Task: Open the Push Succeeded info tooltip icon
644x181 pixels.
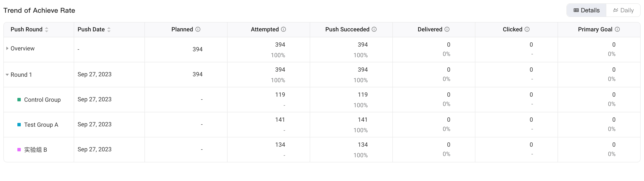Action: click(x=374, y=29)
